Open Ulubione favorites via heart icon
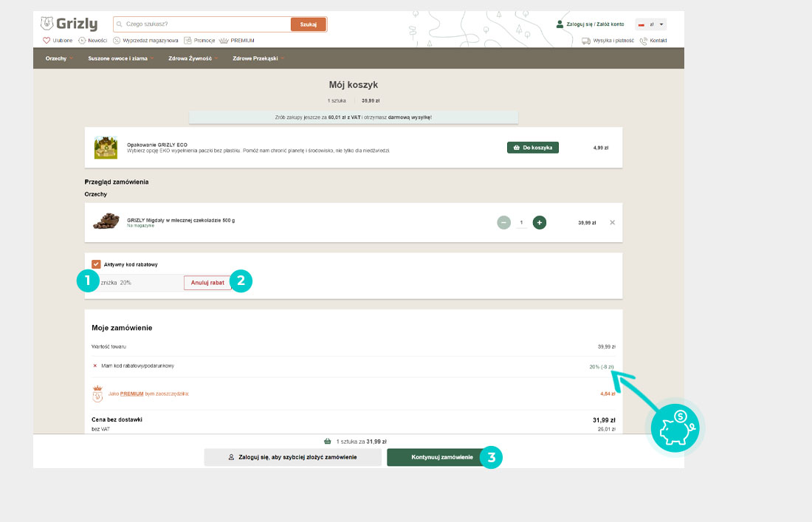The height and width of the screenshot is (522, 812). click(58, 41)
